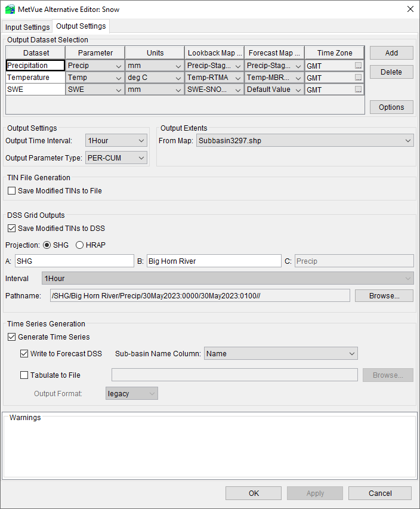Close the MetVue Alternative Editor window

click(x=410, y=9)
